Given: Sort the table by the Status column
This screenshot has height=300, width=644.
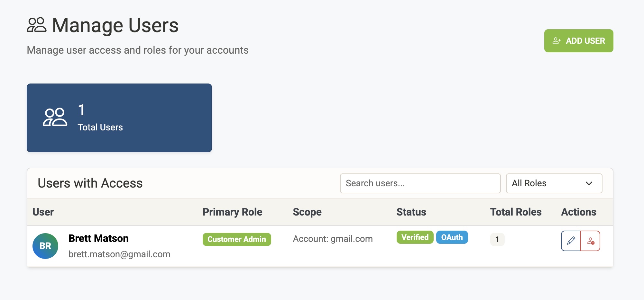Looking at the screenshot, I should click(x=411, y=212).
